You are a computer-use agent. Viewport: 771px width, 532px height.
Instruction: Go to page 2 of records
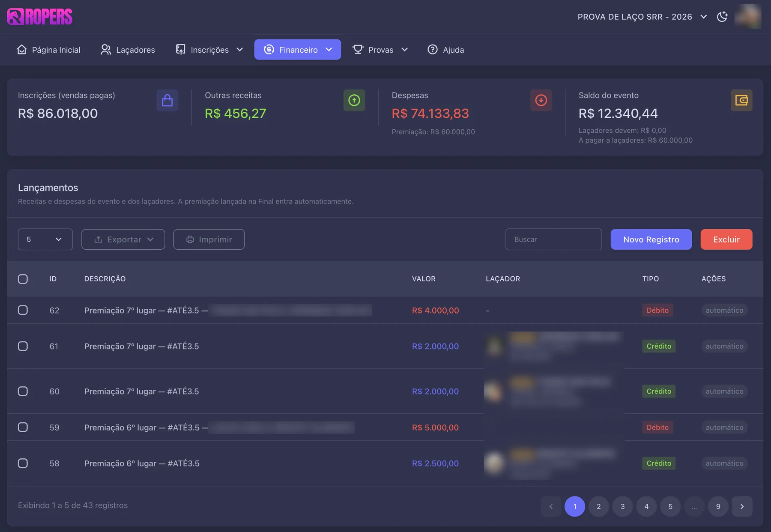[599, 506]
